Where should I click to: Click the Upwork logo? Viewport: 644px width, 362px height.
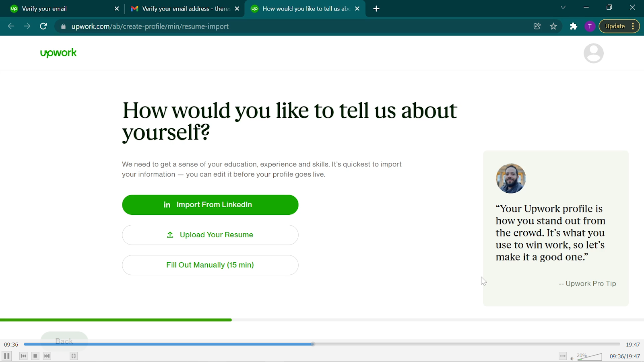point(58,53)
